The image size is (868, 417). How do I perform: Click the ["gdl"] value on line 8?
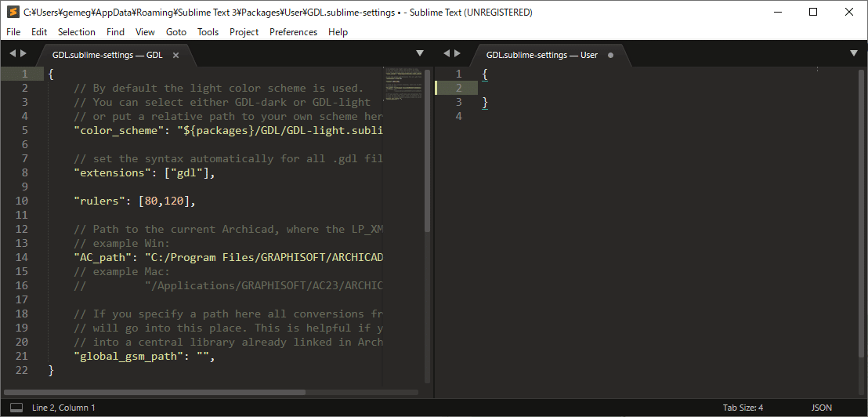[186, 172]
